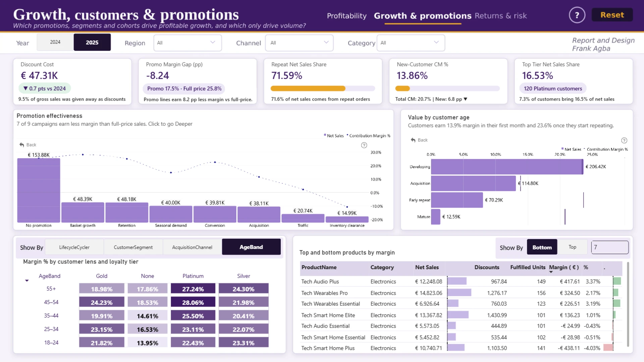
Task: Select the 2024 year option
Action: click(55, 42)
